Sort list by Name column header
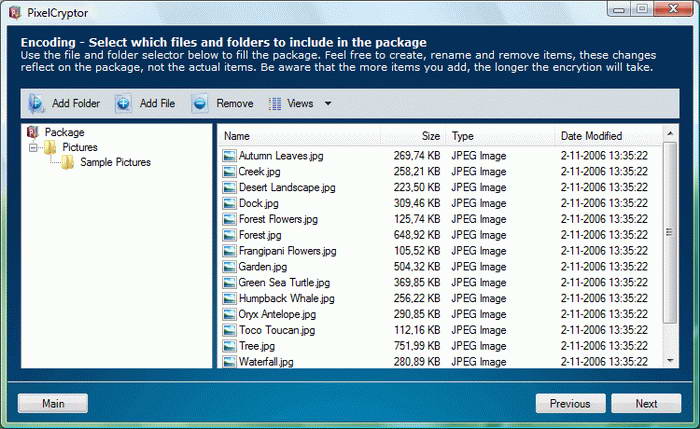Screen dimensions: 700x429 299,136
